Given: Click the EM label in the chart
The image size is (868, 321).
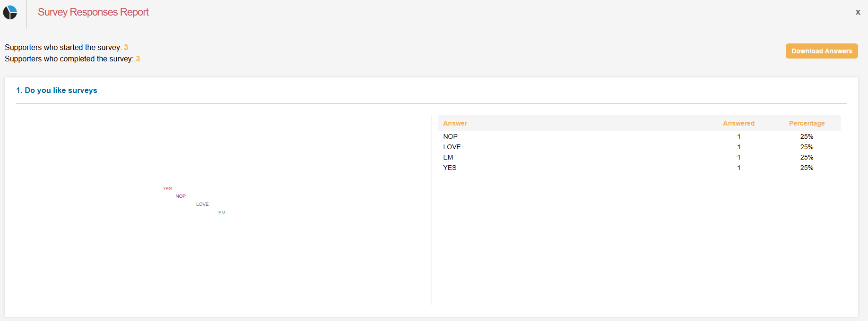Looking at the screenshot, I should [222, 213].
